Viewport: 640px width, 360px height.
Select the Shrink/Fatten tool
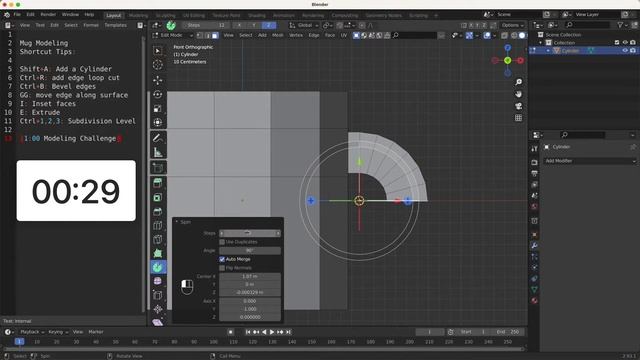point(158,309)
